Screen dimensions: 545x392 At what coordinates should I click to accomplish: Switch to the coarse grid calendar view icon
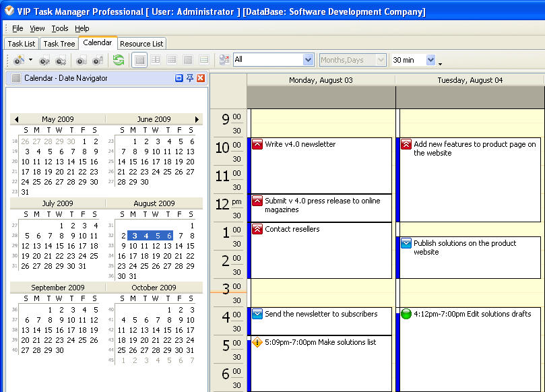pyautogui.click(x=172, y=60)
